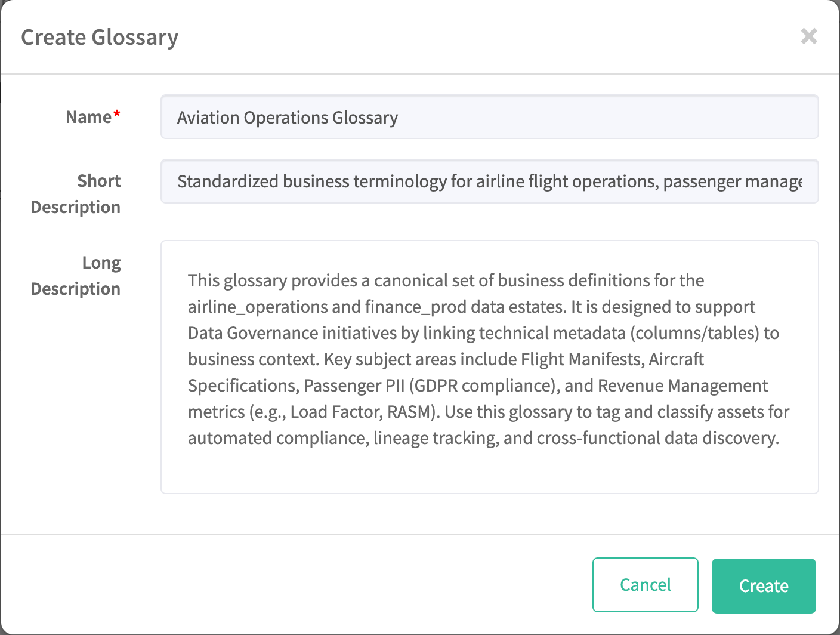Image resolution: width=840 pixels, height=635 pixels.
Task: Click the Name field label
Action: click(88, 117)
